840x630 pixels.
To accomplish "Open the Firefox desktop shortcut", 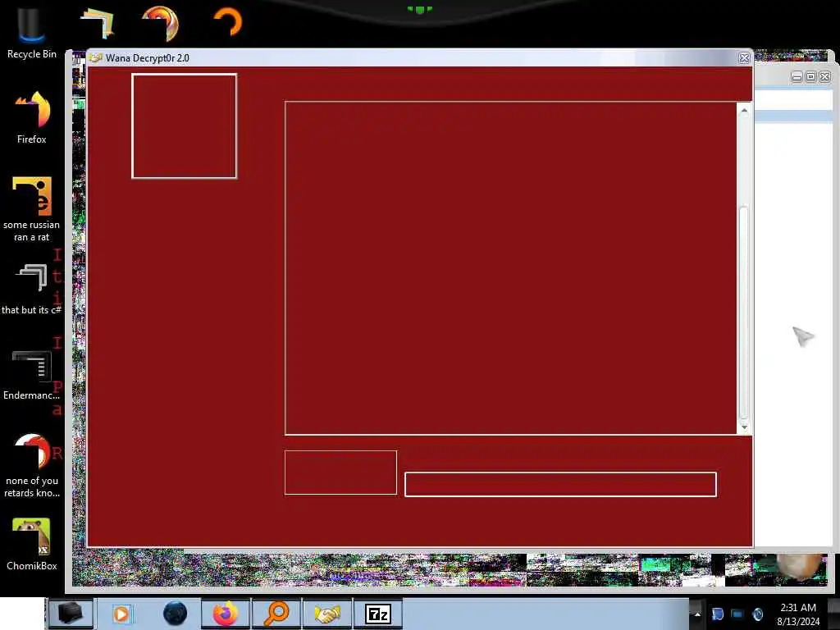I will (x=32, y=117).
